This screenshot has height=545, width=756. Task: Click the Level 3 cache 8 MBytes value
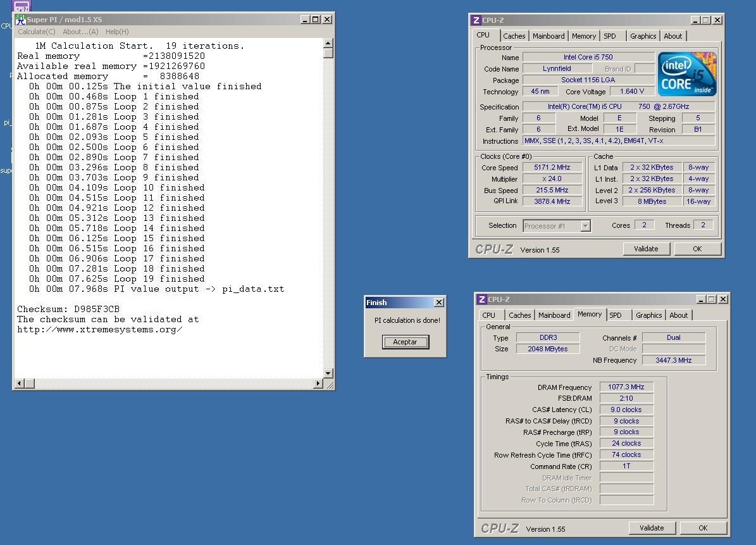point(652,201)
